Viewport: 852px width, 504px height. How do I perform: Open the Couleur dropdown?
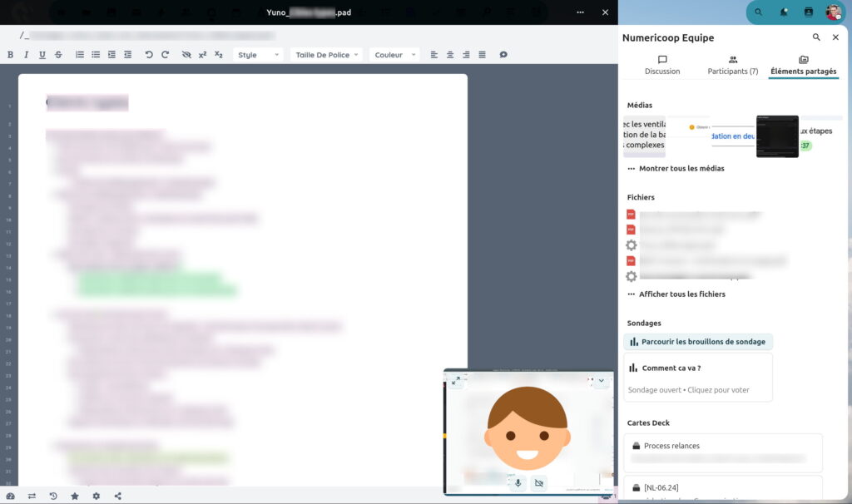coord(395,55)
